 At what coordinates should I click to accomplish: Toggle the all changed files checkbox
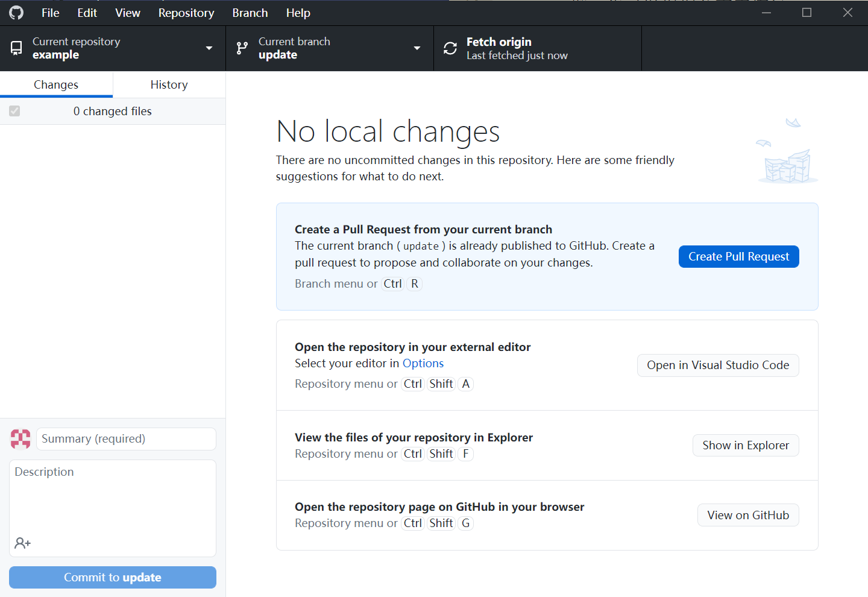pyautogui.click(x=14, y=111)
